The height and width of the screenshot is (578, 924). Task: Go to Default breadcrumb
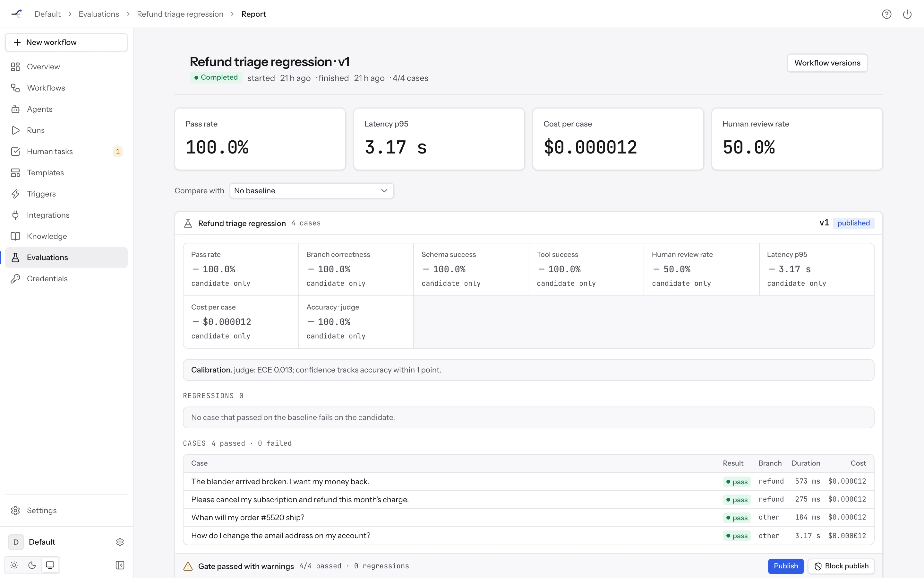coord(48,14)
